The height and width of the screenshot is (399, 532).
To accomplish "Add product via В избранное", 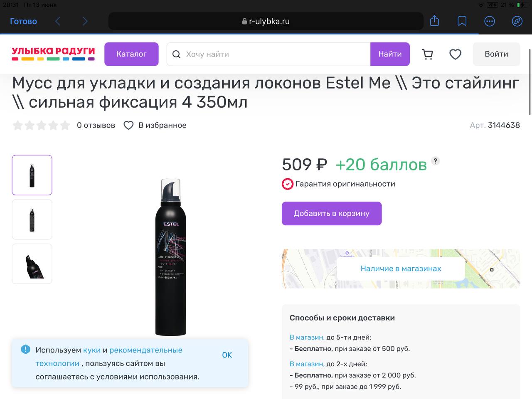I will tap(155, 125).
